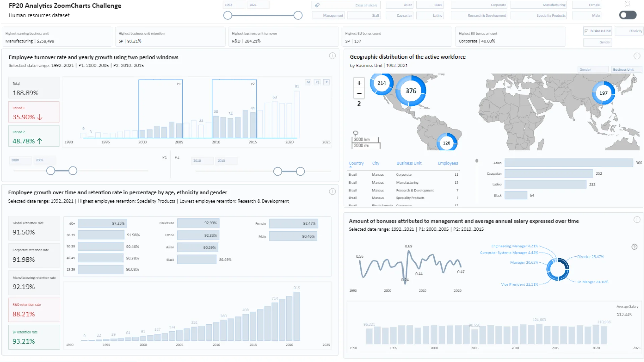Zoom in the map with plus button
The height and width of the screenshot is (362, 644).
[x=359, y=83]
